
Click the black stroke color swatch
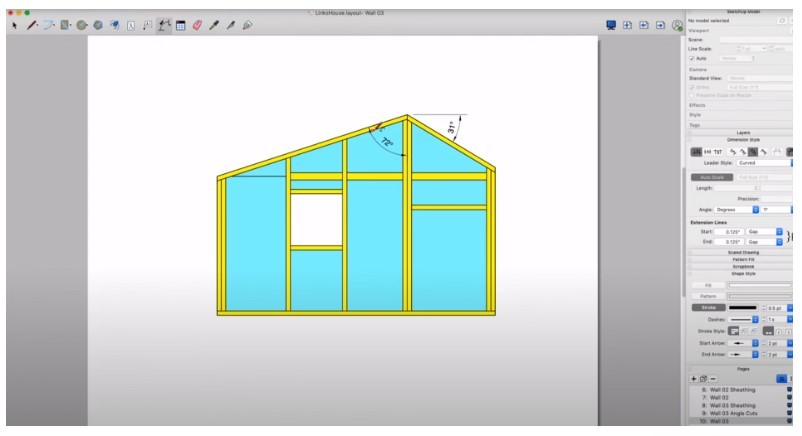pyautogui.click(x=743, y=308)
